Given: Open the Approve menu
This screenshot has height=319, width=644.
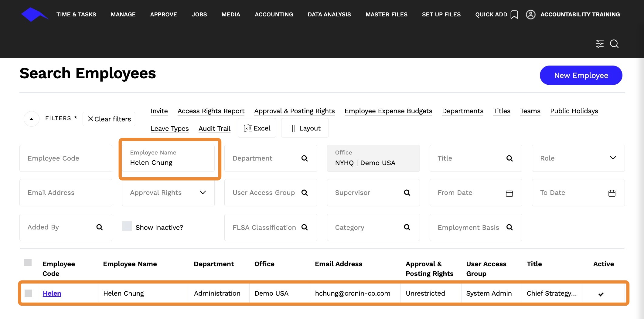Looking at the screenshot, I should pyautogui.click(x=164, y=14).
